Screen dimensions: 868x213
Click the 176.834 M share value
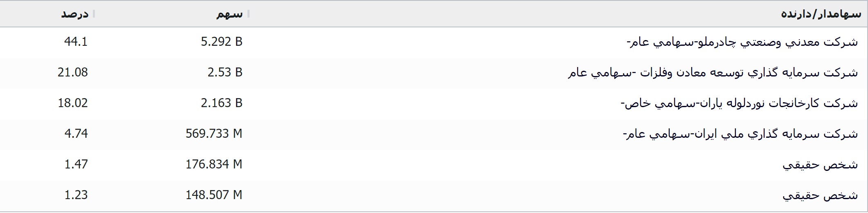pyautogui.click(x=214, y=164)
